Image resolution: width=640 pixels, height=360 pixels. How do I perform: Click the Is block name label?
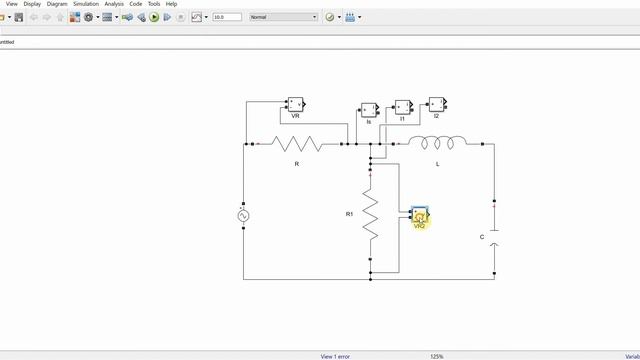pyautogui.click(x=369, y=122)
